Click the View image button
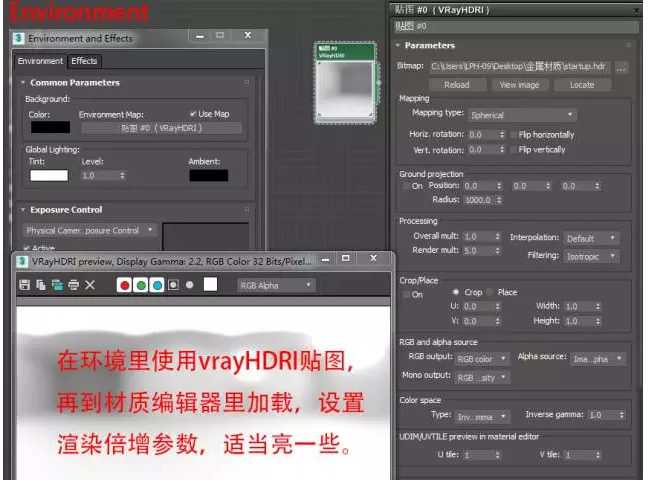This screenshot has width=651, height=480. click(519, 85)
